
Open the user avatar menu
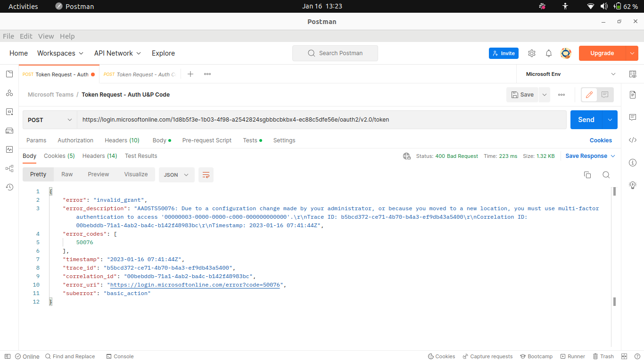click(566, 53)
